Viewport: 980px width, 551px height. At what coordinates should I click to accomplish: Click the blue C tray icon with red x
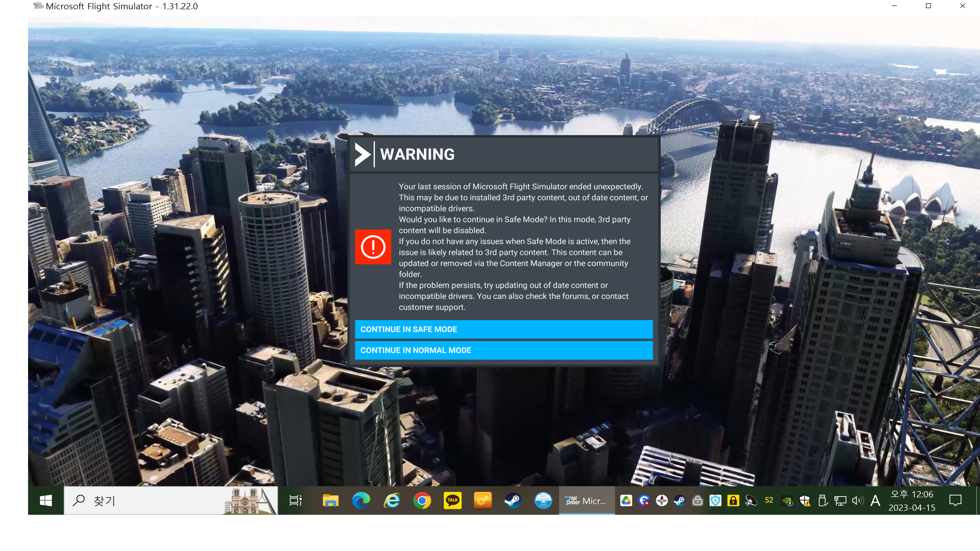(x=644, y=500)
